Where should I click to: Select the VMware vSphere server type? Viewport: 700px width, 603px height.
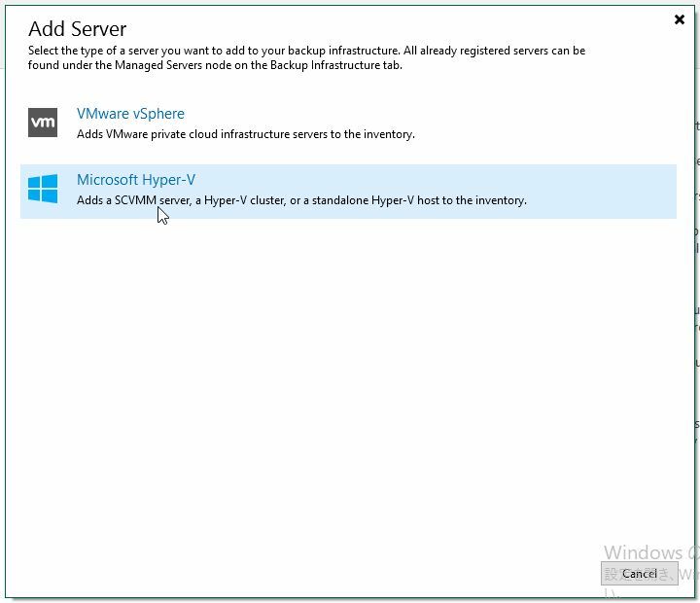coord(130,114)
